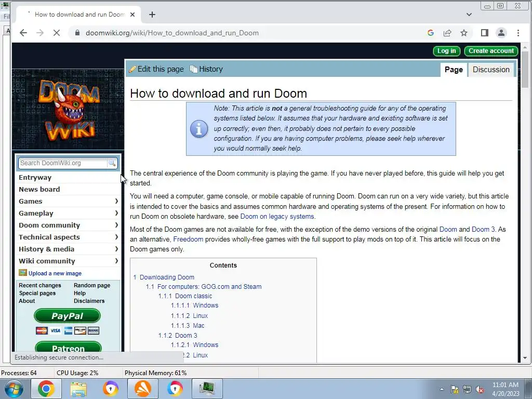Expand the Games sidebar menu
The image size is (532, 399).
(69, 201)
